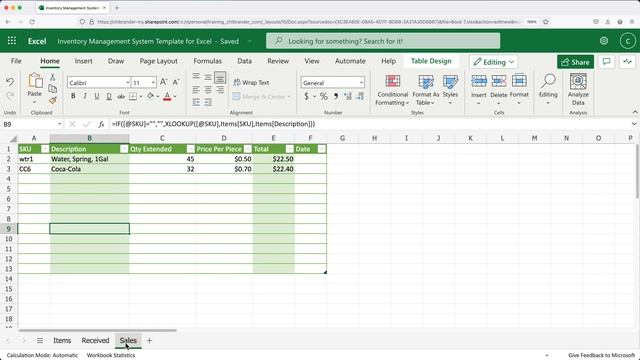Open the Format cells menu
The height and width of the screenshot is (360, 640).
[519, 89]
